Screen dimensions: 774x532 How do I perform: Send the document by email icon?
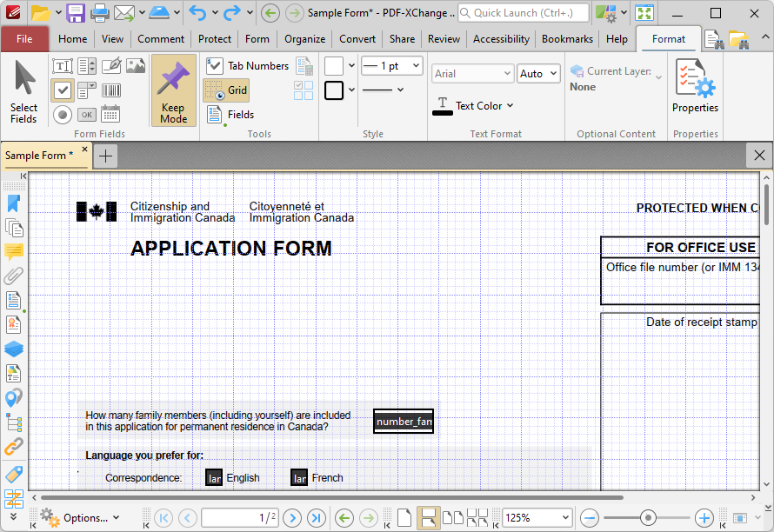tap(124, 13)
